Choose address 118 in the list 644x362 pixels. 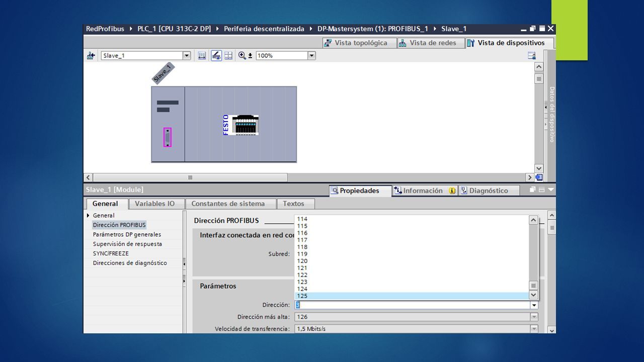pos(411,247)
